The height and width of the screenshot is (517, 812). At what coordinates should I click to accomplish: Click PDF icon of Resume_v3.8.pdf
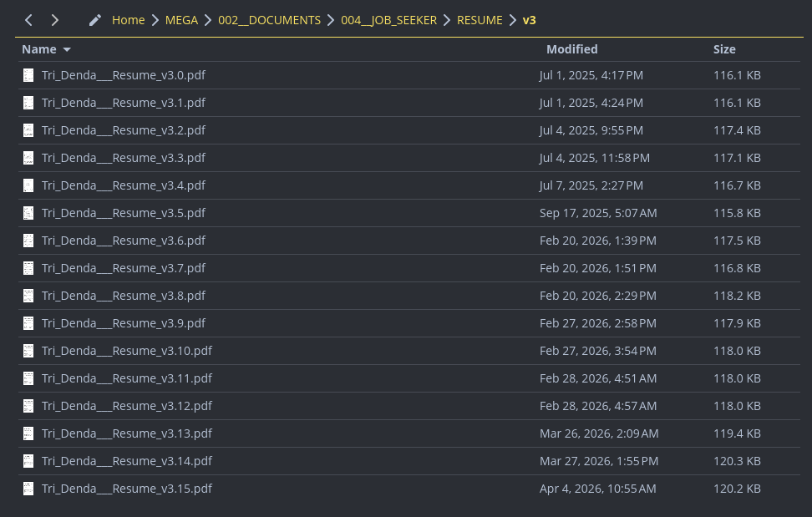coord(28,296)
